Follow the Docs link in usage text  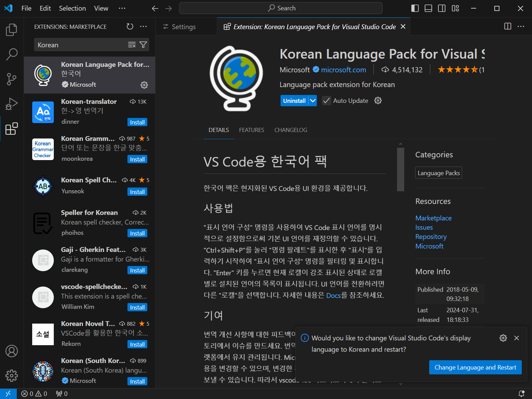coord(333,295)
